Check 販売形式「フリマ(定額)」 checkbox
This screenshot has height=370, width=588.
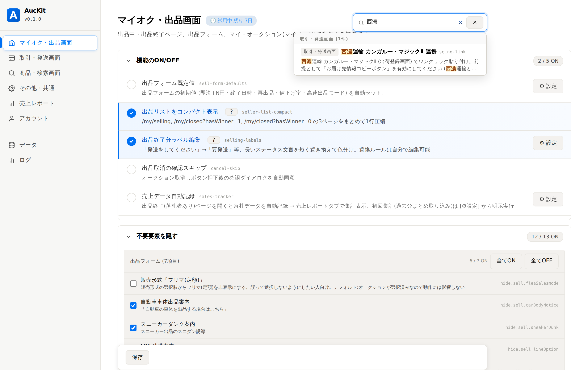133,283
